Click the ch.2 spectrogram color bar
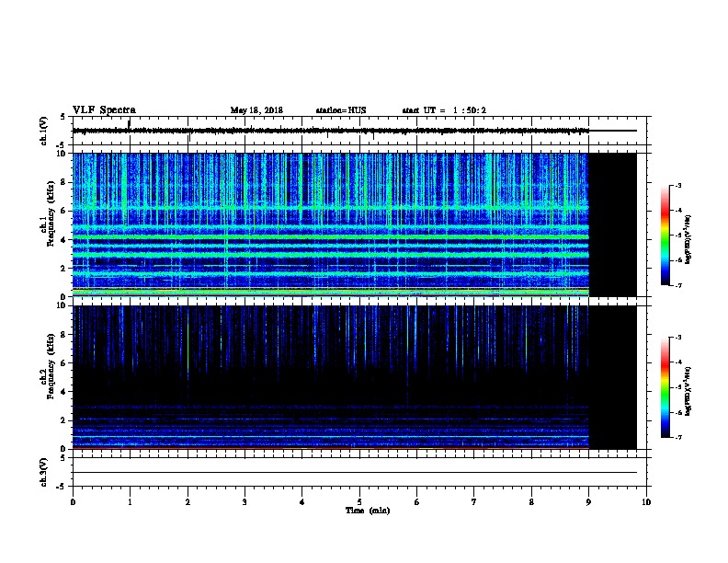This screenshot has height=563, width=728. pos(665,387)
